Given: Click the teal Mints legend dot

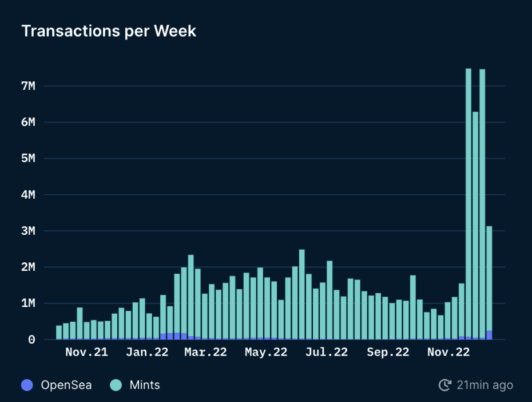Looking at the screenshot, I should [x=116, y=385].
